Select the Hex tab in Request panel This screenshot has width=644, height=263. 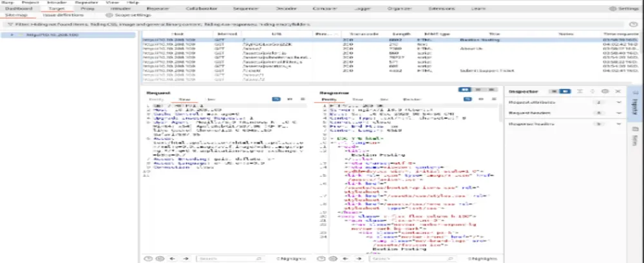pyautogui.click(x=211, y=99)
